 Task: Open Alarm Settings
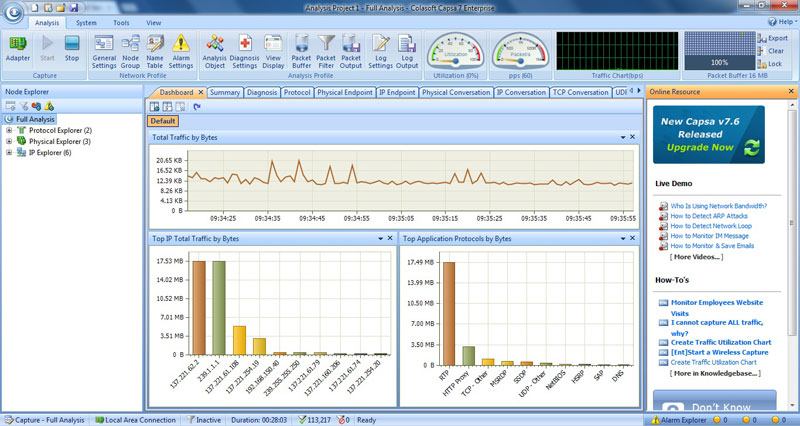pos(181,52)
